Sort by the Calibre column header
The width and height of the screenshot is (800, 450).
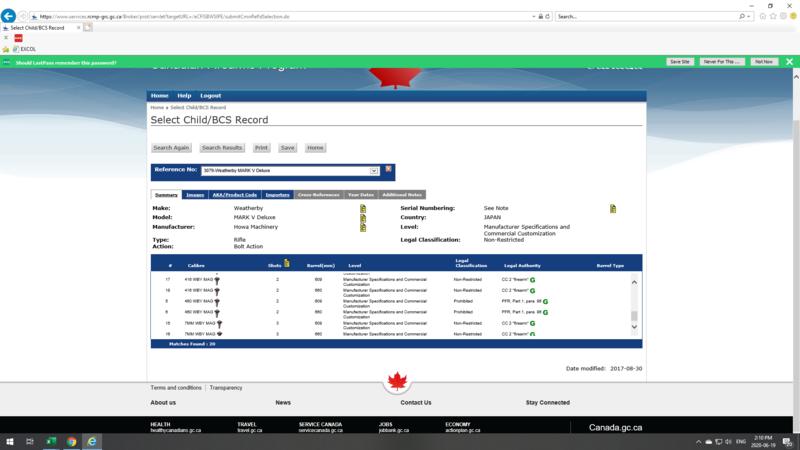click(196, 266)
